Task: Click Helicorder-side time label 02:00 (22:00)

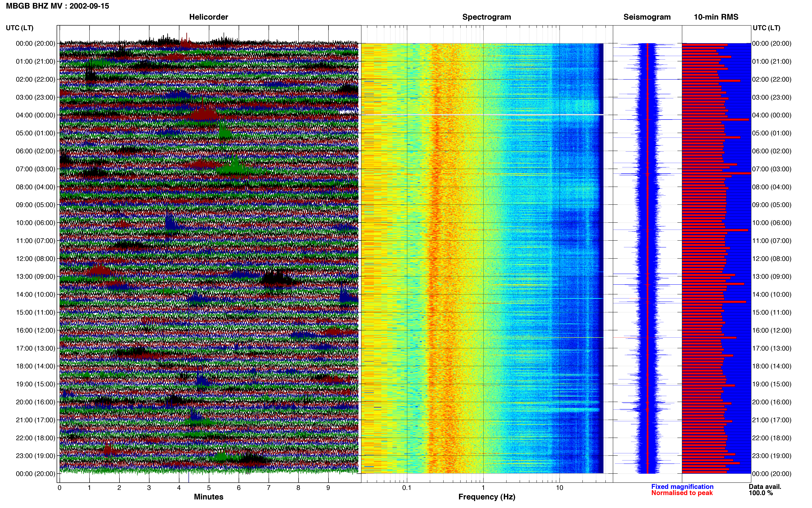Action: point(36,79)
